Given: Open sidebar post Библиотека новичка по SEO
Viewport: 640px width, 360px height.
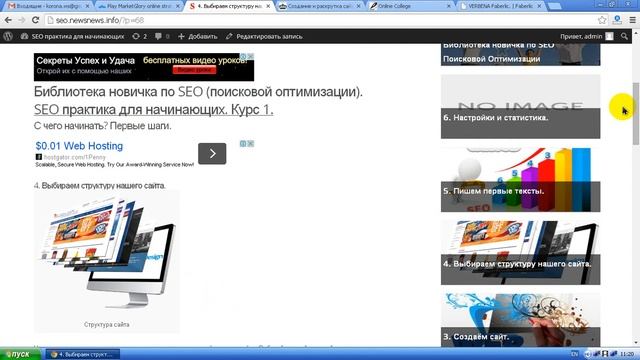Looking at the screenshot, I should click(x=520, y=54).
